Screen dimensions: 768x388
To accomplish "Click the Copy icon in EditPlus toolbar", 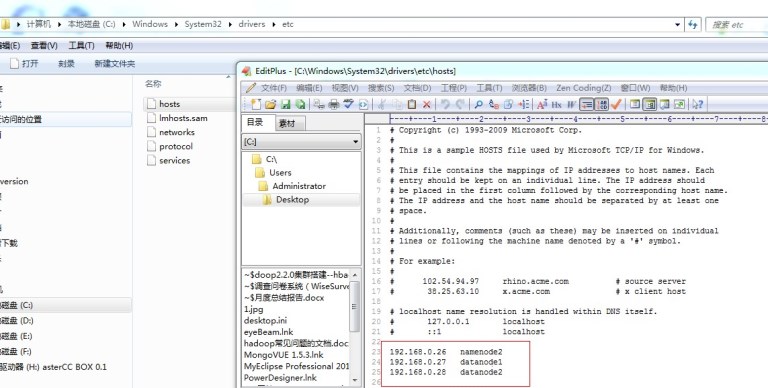I will coord(397,104).
